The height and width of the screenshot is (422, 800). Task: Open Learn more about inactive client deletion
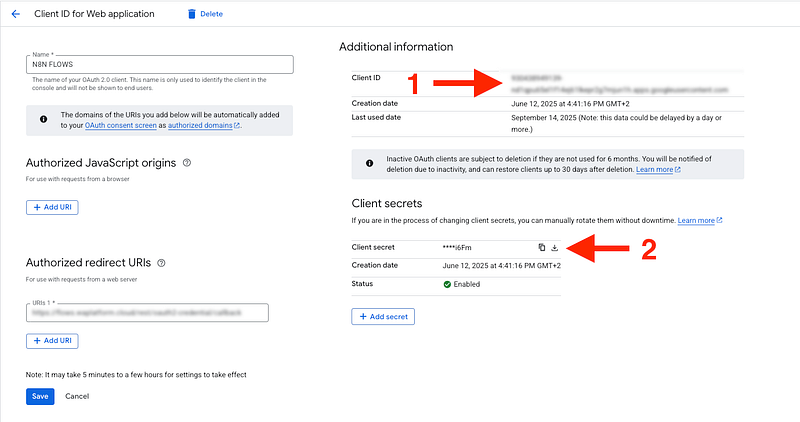[x=657, y=170]
